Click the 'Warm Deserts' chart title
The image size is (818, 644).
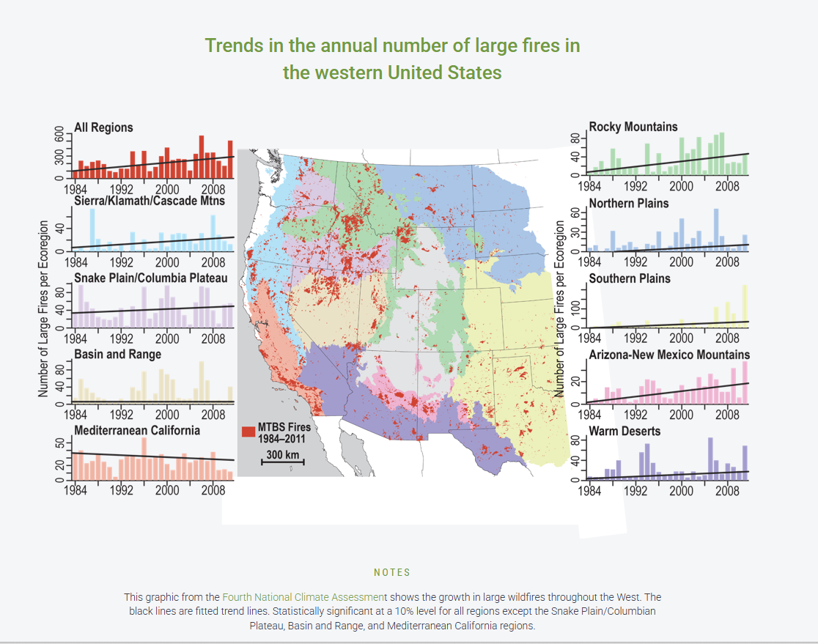pyautogui.click(x=624, y=432)
